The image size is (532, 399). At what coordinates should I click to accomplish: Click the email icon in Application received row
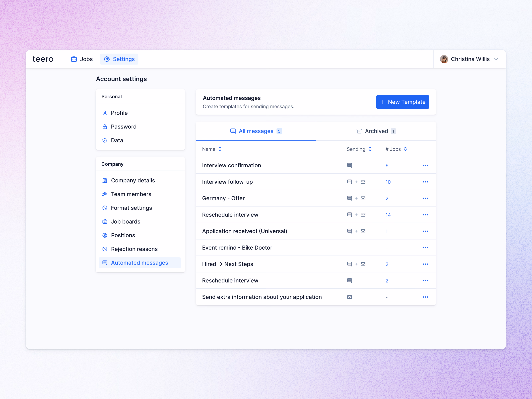click(363, 231)
